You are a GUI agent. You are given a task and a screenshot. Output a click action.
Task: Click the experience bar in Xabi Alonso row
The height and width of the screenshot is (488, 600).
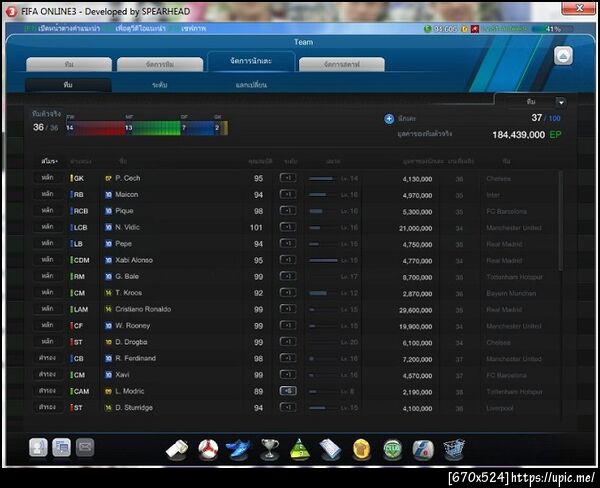click(323, 260)
